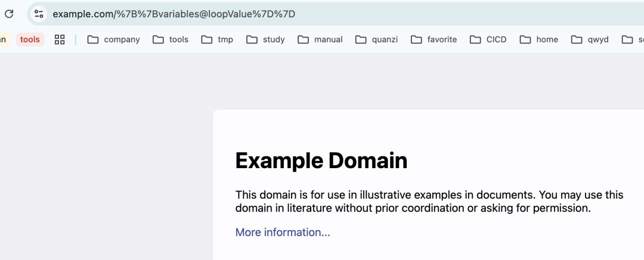Screen dimensions: 644x260
Task: Click the address bar URL text
Action: pos(174,14)
